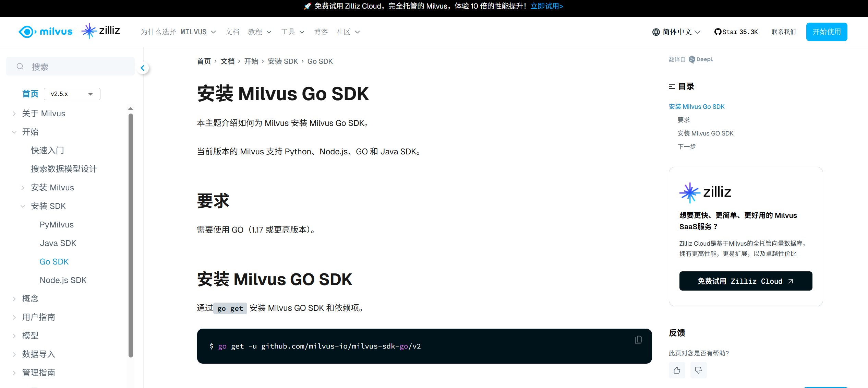Image resolution: width=868 pixels, height=388 pixels.
Task: Open the 简体中文 language selector
Action: click(x=676, y=32)
